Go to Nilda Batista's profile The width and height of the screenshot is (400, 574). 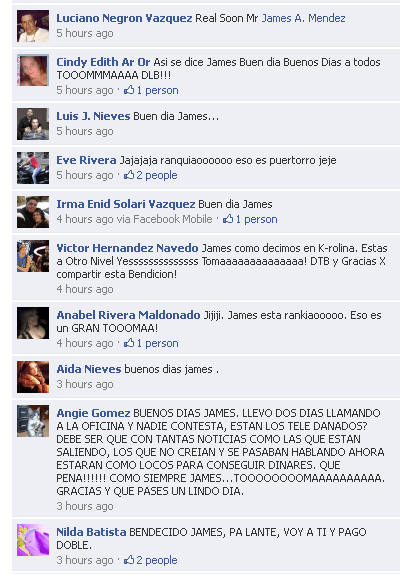(x=91, y=532)
